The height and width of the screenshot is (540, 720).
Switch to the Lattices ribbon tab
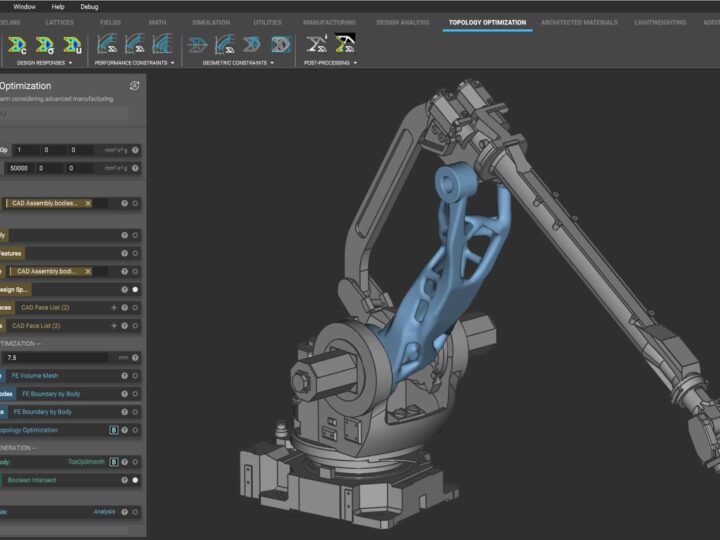coord(60,22)
